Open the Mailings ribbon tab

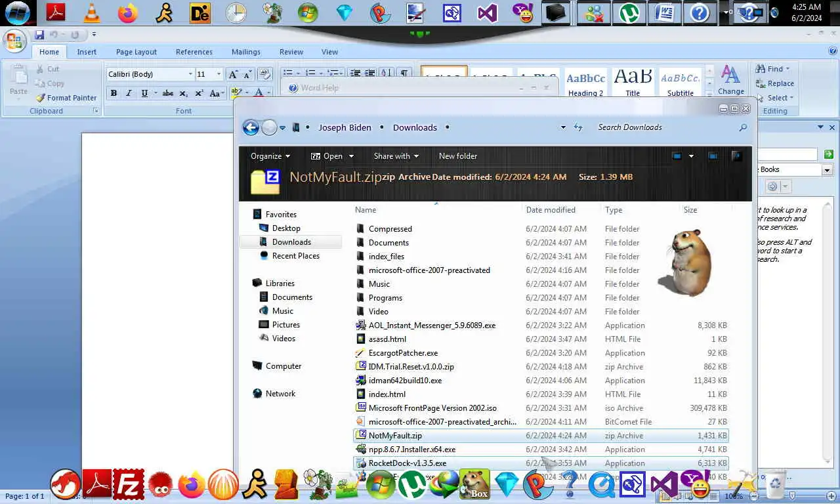pos(246,52)
